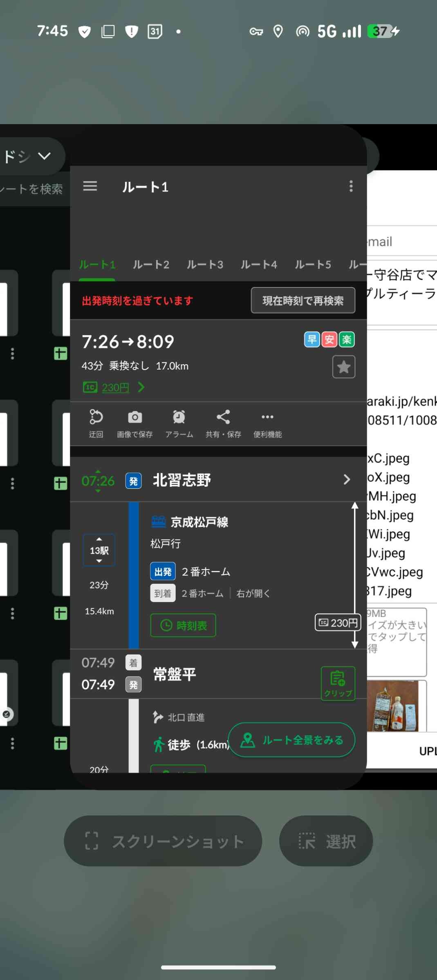Tap the ルート全景をみる button

291,740
